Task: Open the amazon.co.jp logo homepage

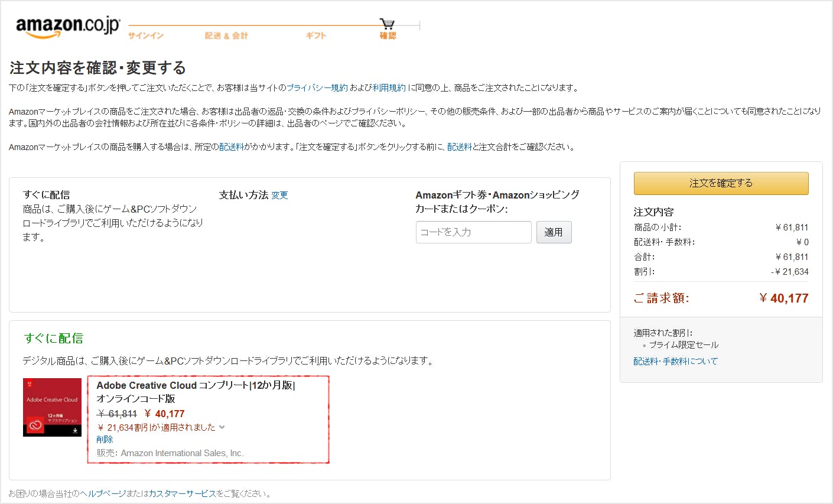Action: point(67,27)
